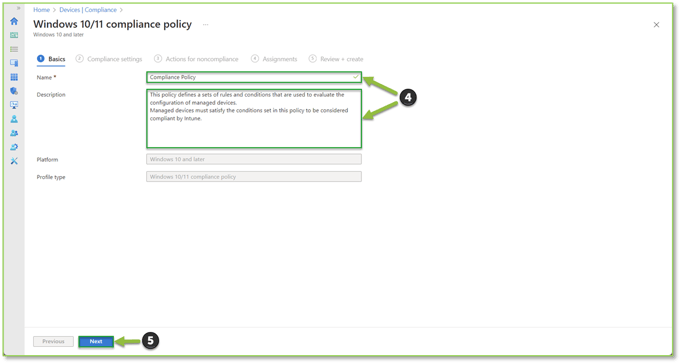
Task: Click the Previous button
Action: (53, 341)
